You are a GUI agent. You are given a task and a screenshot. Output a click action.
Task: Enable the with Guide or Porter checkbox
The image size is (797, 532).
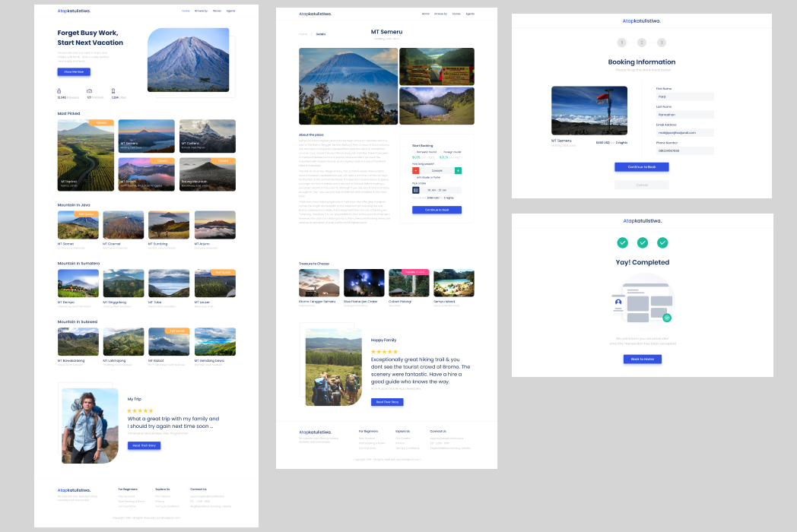[414, 177]
